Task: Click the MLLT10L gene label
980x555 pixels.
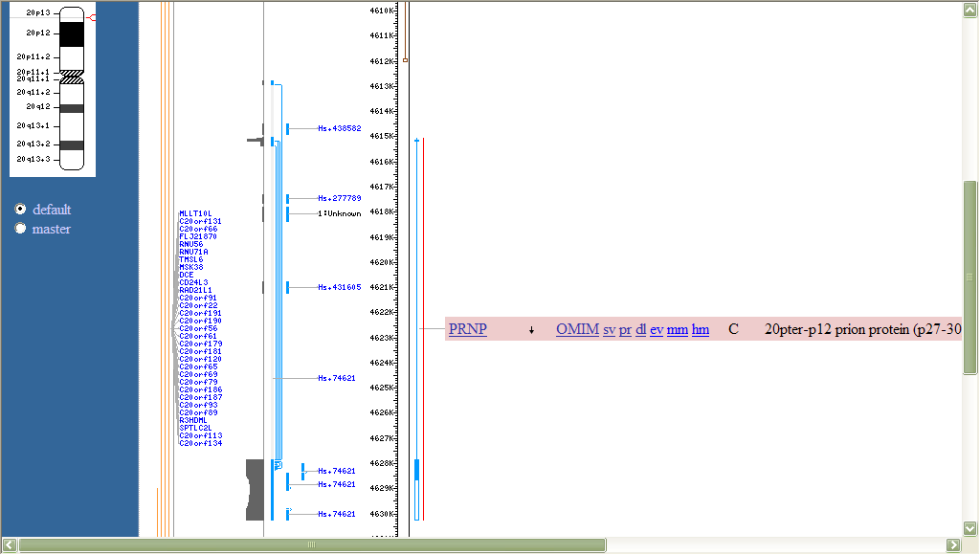Action: tap(195, 213)
